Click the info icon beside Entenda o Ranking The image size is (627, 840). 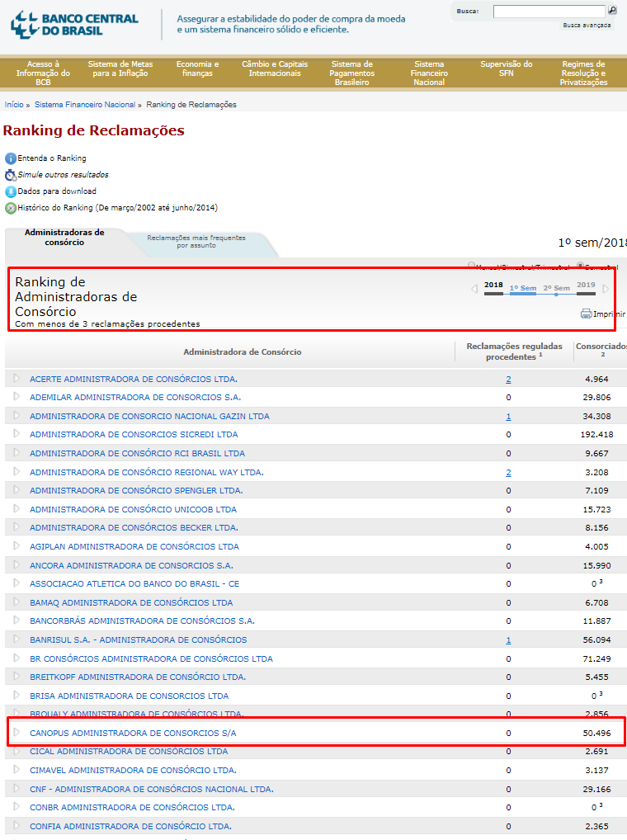pyautogui.click(x=10, y=158)
